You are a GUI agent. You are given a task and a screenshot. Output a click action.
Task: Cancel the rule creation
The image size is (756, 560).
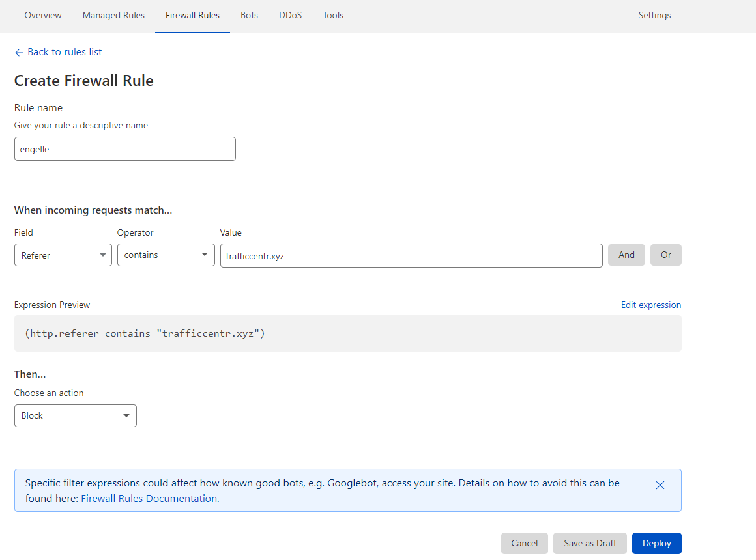coord(524,543)
